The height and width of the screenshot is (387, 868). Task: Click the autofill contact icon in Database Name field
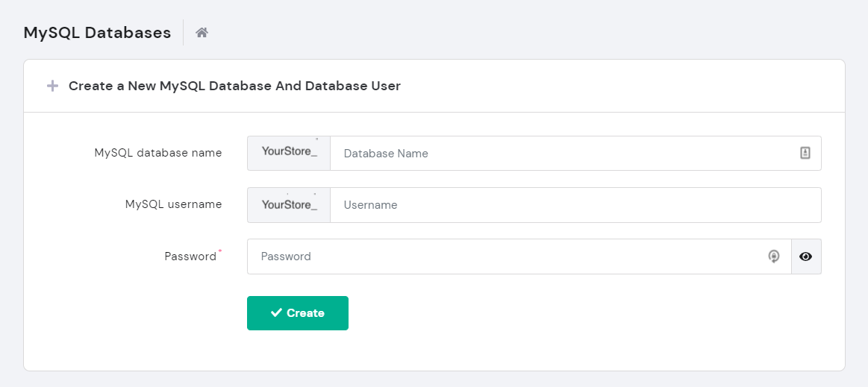pyautogui.click(x=805, y=153)
